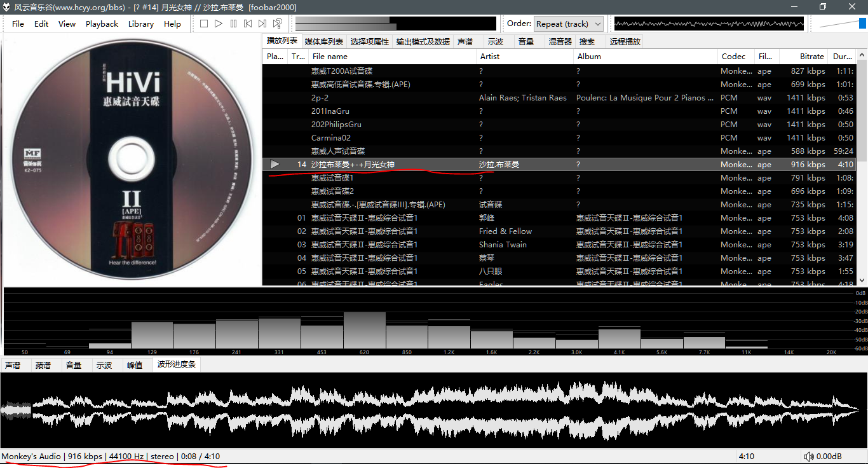Click the HiVi album cover art
This screenshot has width=868, height=468.
click(x=131, y=160)
